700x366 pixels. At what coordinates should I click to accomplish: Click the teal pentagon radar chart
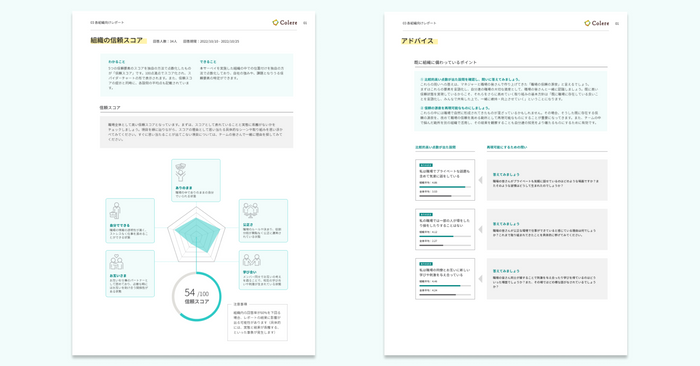196,234
